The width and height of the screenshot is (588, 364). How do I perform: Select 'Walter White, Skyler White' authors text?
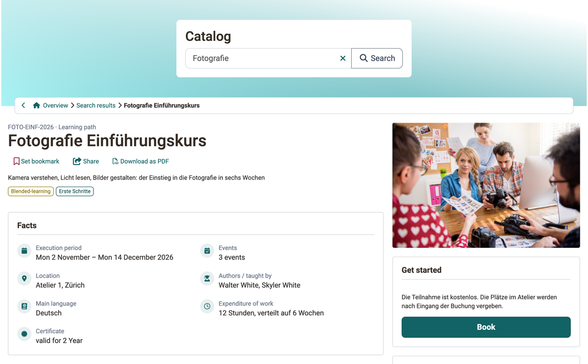[x=260, y=285]
